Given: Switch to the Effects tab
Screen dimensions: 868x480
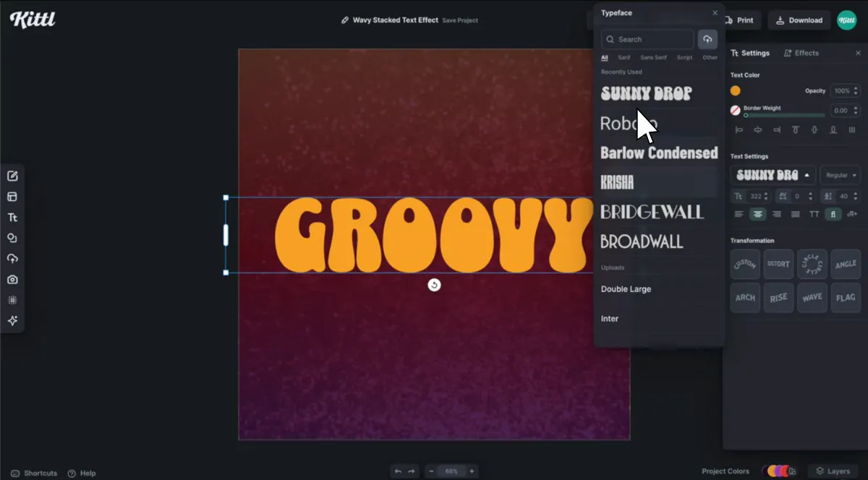Looking at the screenshot, I should point(803,53).
